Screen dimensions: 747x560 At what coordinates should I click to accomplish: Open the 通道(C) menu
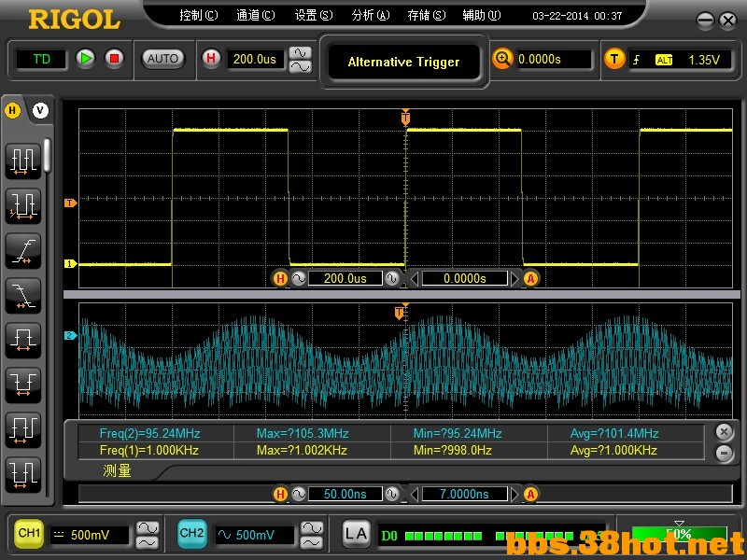[256, 16]
